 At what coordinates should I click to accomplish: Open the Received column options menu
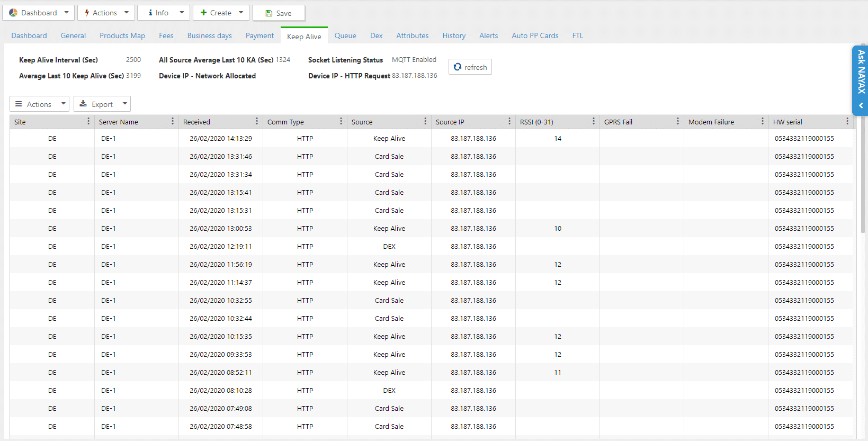pos(256,122)
